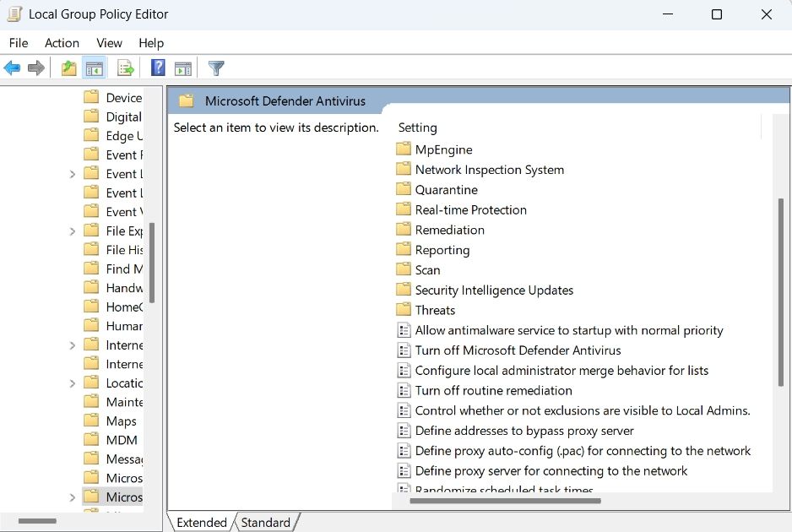The height and width of the screenshot is (532, 792).
Task: Toggle the Show/Hide Action Pane icon
Action: [x=183, y=68]
